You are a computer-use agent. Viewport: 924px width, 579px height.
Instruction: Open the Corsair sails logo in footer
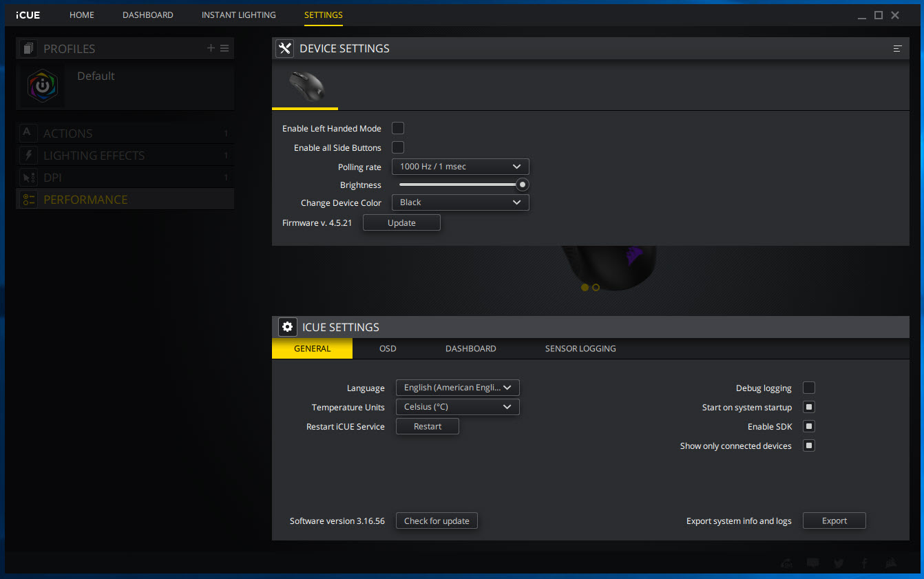click(x=890, y=563)
